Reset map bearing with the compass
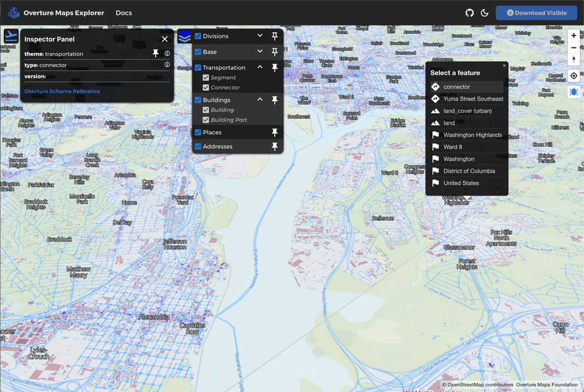The width and height of the screenshot is (584, 392). pos(574,59)
